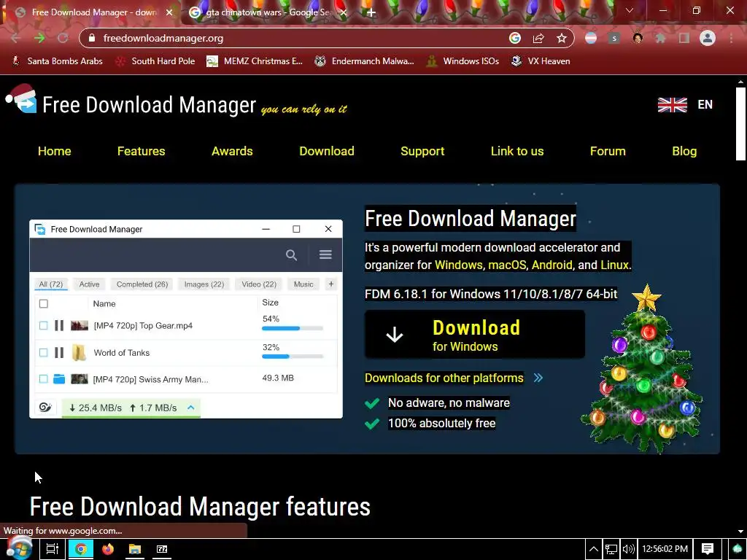The height and width of the screenshot is (560, 747).
Task: Click the pause icon beside Top Gear.mp4
Action: [59, 325]
